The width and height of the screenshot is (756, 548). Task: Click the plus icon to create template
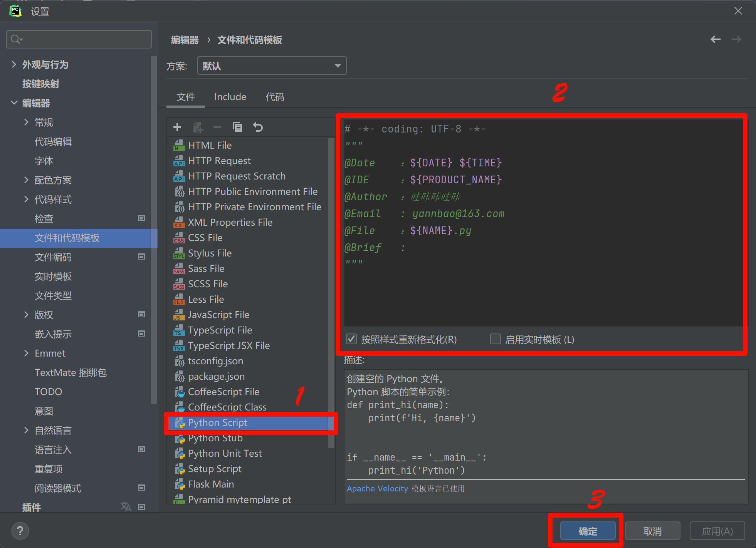pyautogui.click(x=177, y=127)
